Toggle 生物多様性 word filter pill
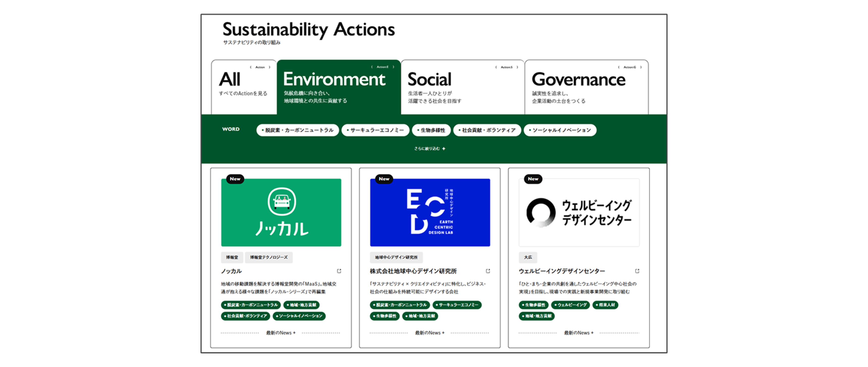Screen dimensions: 868x367 [431, 130]
